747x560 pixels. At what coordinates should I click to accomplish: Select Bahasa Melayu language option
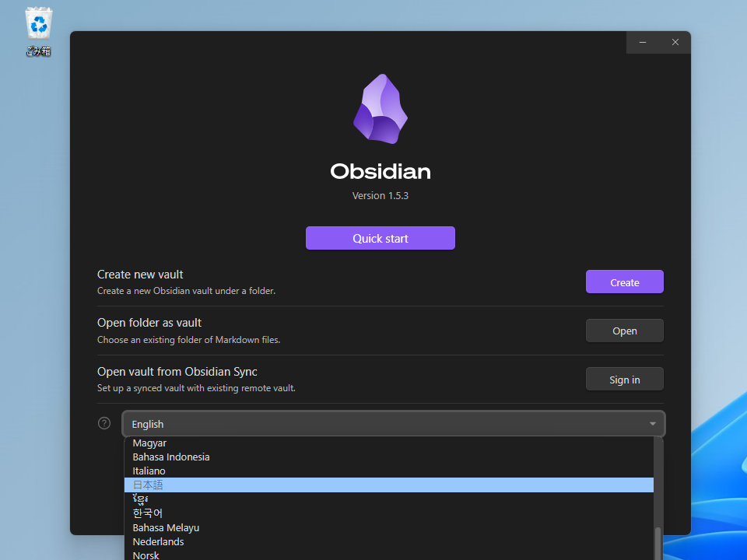(166, 527)
